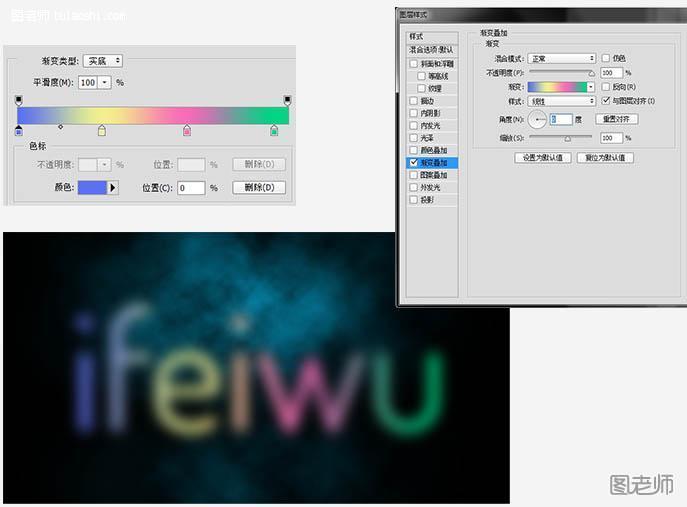Select 样式 (Styles) header in list
The width and height of the screenshot is (687, 507).
pyautogui.click(x=432, y=36)
